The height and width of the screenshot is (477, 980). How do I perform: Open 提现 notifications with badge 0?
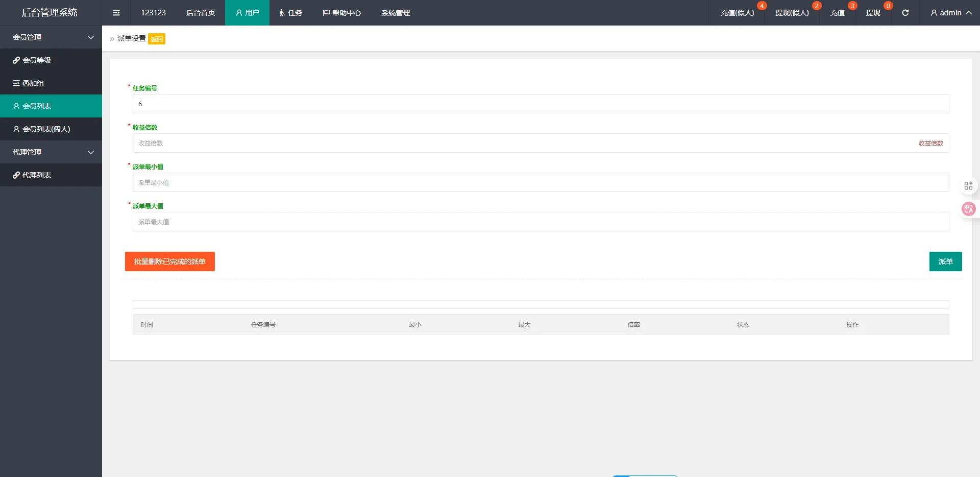(x=873, y=13)
